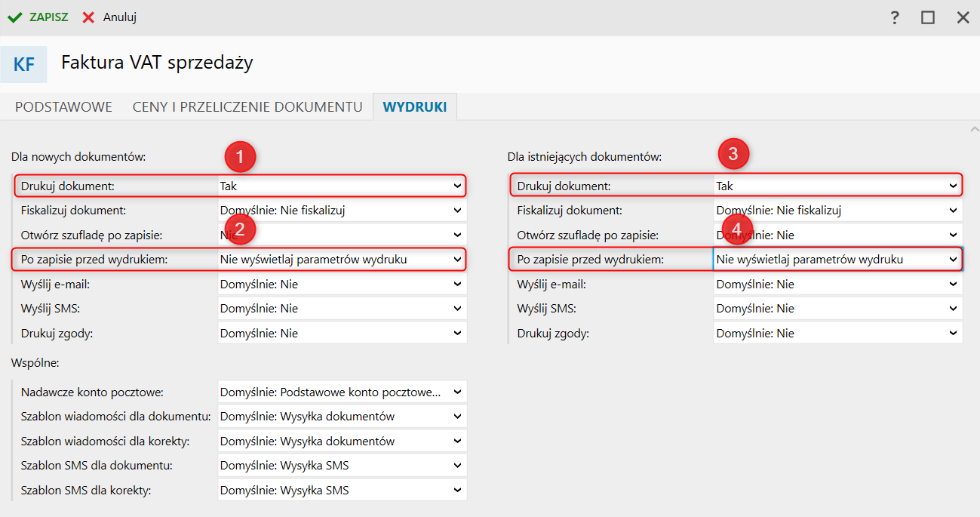Click the scroll-up arrow of the form scrollbar
The width and height of the screenshot is (980, 517).
(973, 130)
